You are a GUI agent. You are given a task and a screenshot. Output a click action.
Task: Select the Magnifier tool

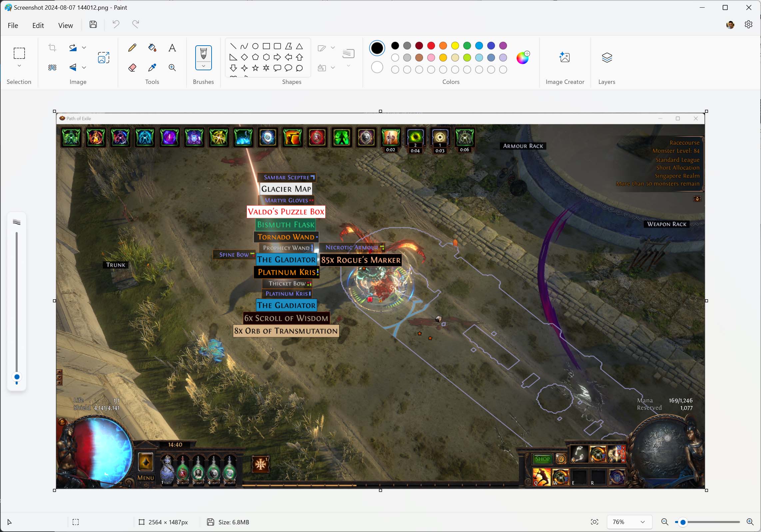172,68
